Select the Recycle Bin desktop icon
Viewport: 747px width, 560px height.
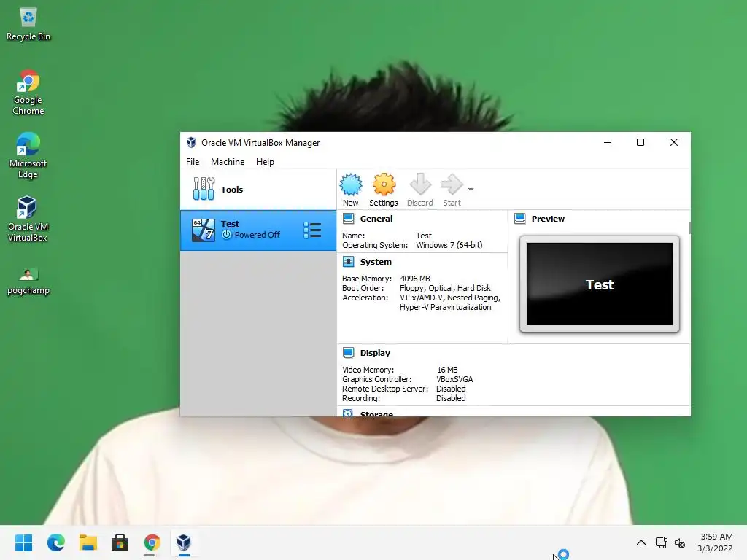click(x=28, y=24)
